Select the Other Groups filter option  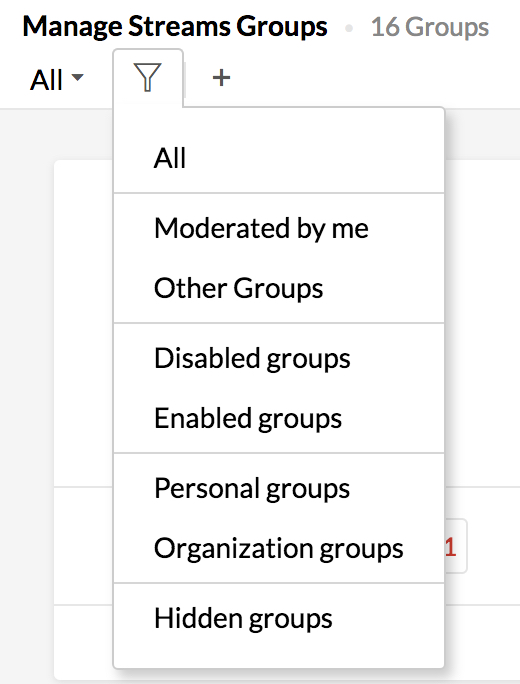[279, 288]
